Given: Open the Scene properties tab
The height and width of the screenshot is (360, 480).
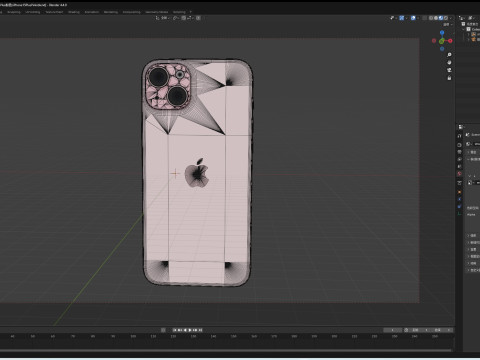Looking at the screenshot, I should (x=459, y=166).
